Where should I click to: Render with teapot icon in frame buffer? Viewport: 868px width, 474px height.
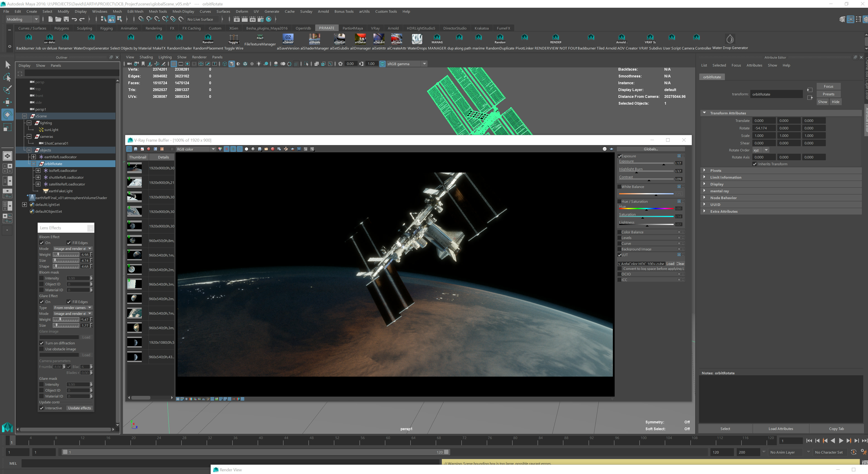pos(611,149)
